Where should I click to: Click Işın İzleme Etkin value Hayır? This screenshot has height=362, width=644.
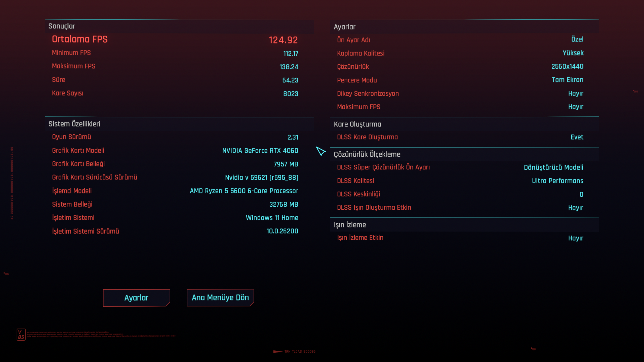[x=576, y=238]
